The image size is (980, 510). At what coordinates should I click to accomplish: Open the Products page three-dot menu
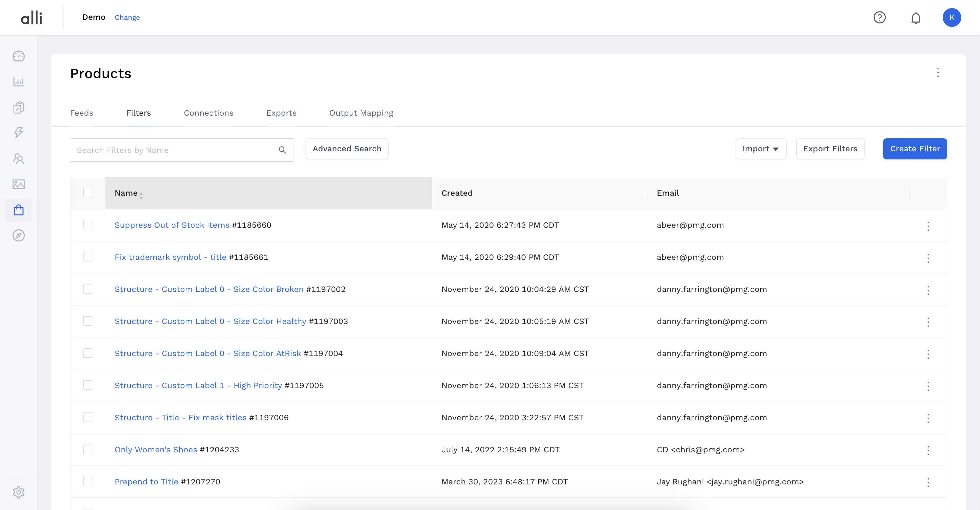[x=938, y=73]
